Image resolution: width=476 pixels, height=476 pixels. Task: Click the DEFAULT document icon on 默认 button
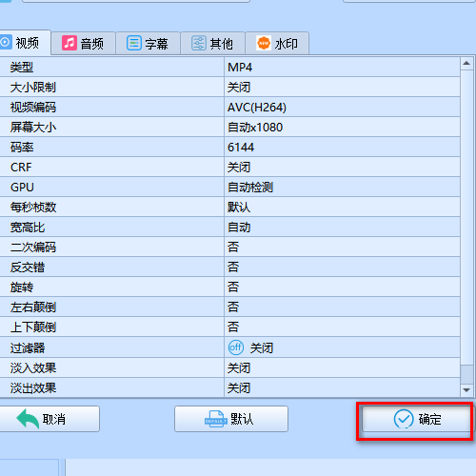tap(216, 419)
